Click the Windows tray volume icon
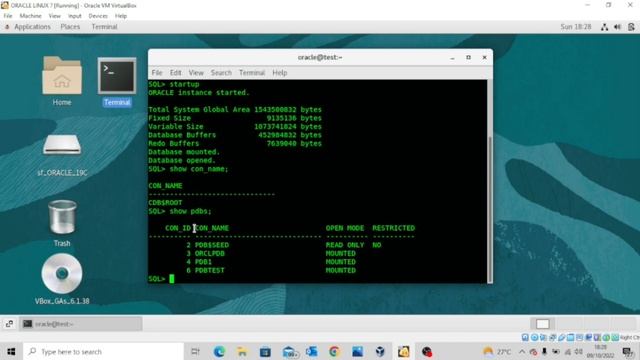Image resolution: width=640 pixels, height=360 pixels. click(578, 351)
